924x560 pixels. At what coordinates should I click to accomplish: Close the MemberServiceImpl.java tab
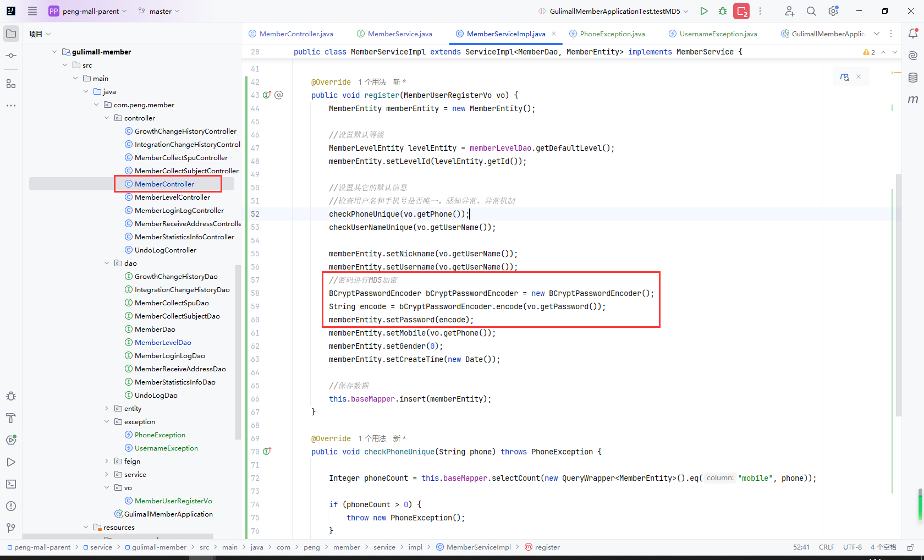[x=554, y=34]
